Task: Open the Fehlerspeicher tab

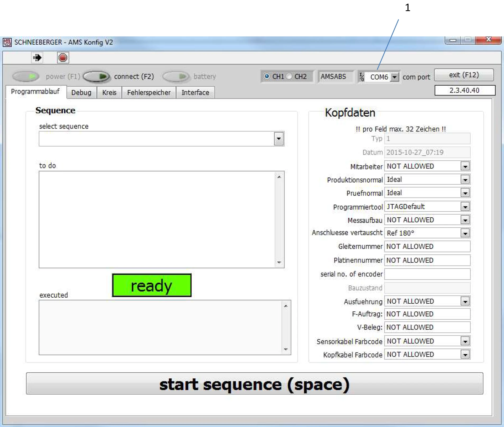Action: (x=149, y=93)
